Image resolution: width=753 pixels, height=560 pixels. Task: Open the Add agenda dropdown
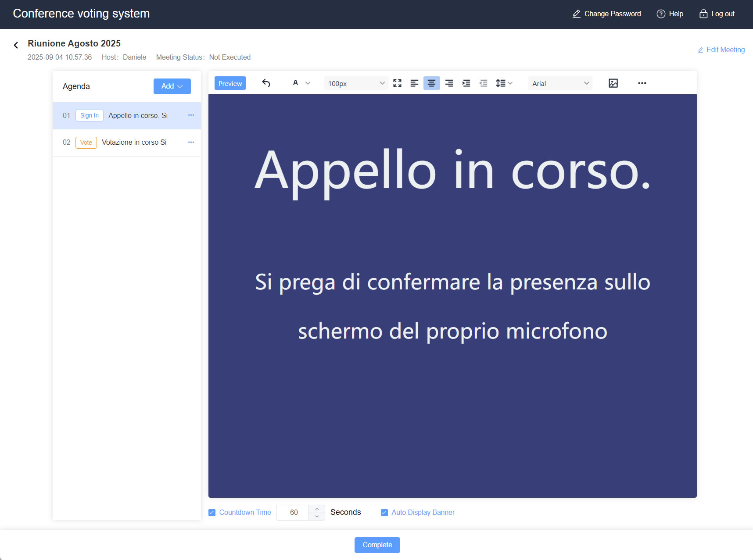172,86
